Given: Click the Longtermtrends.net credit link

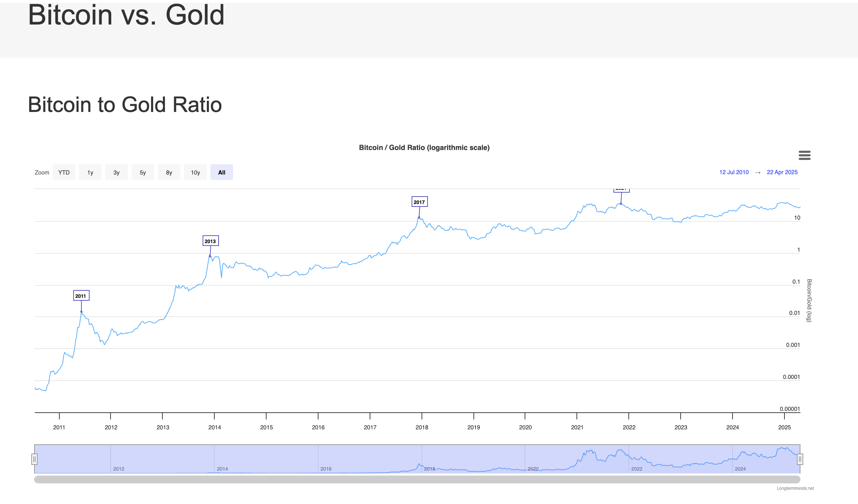Looking at the screenshot, I should coord(795,488).
